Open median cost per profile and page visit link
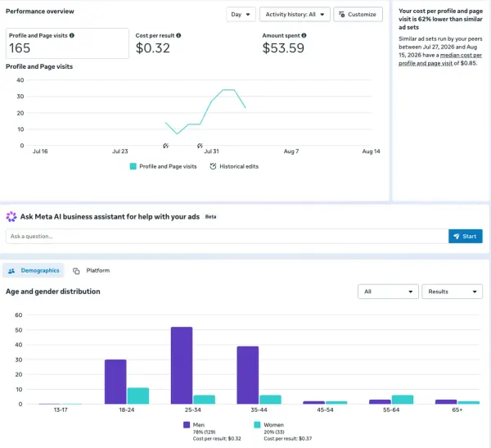This screenshot has height=448, width=491. coord(441,59)
